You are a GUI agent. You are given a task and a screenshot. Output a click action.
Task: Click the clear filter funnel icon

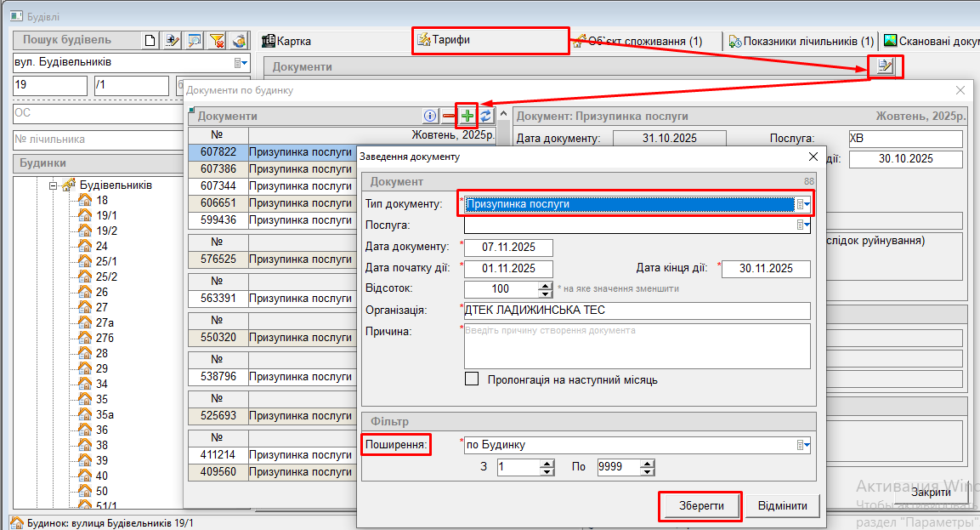(217, 40)
